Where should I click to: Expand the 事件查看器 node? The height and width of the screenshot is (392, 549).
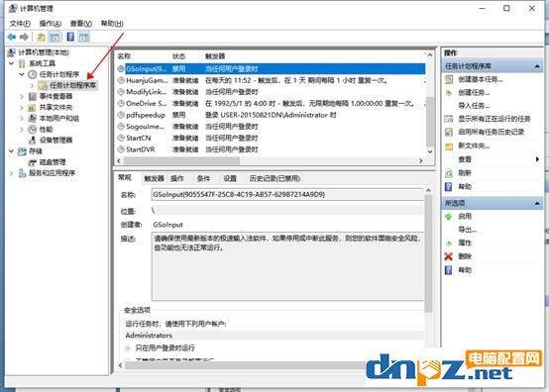22,96
